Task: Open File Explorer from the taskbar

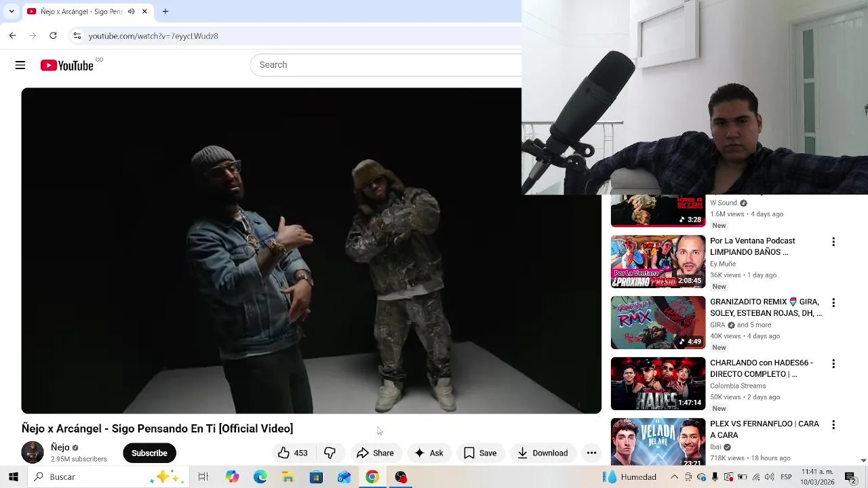Action: pos(288,477)
